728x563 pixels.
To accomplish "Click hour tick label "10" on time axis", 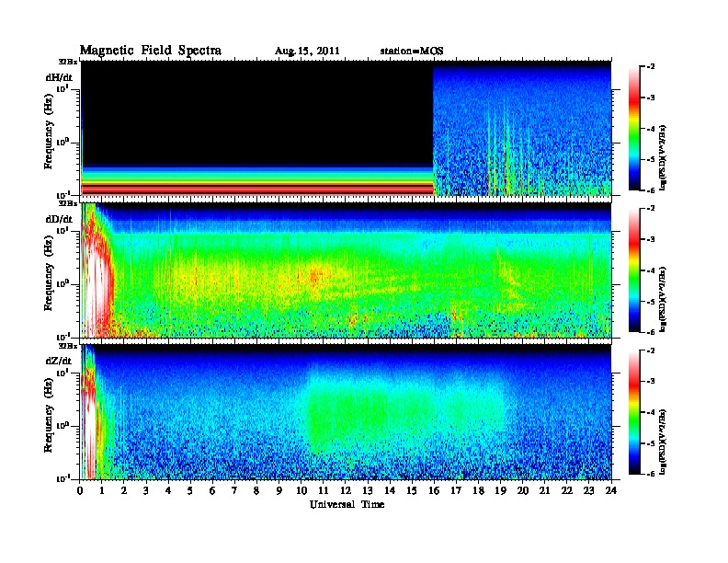I will pyautogui.click(x=301, y=491).
